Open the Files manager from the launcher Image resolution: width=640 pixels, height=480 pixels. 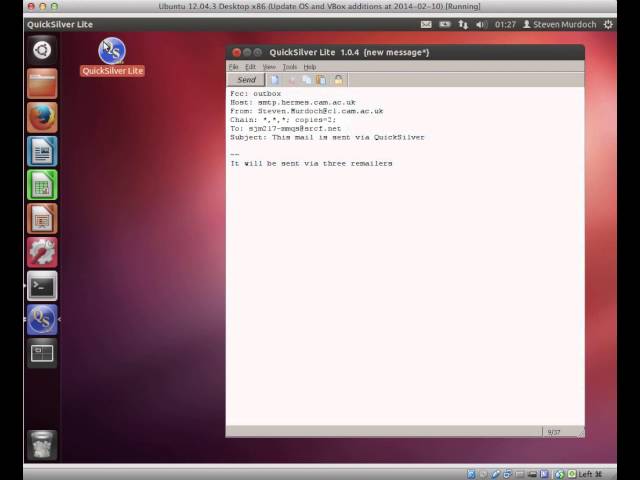[x=42, y=84]
